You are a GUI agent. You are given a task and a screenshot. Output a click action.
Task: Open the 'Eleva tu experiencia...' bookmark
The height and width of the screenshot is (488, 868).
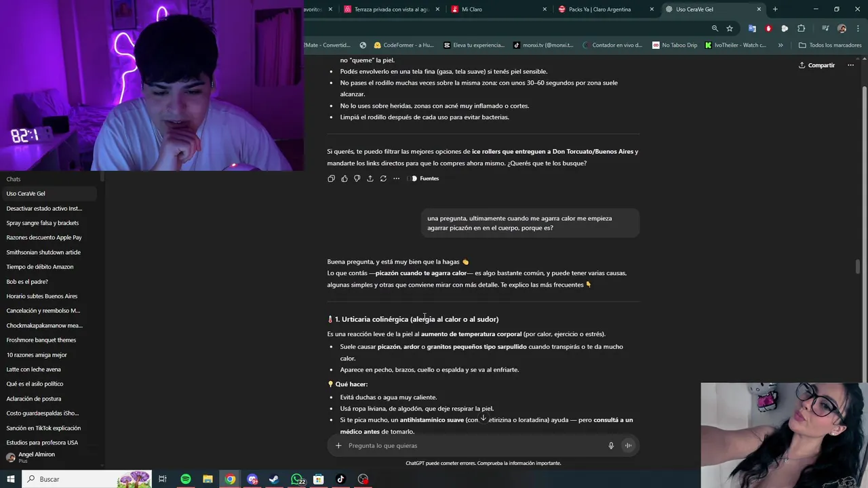coord(474,45)
